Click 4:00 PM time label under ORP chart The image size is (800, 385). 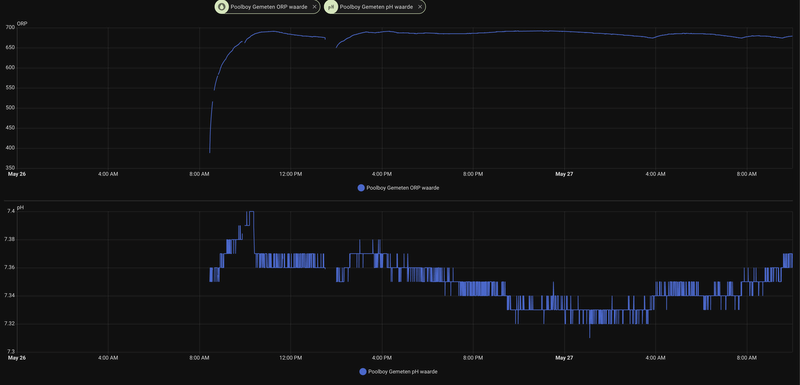pyautogui.click(x=382, y=174)
